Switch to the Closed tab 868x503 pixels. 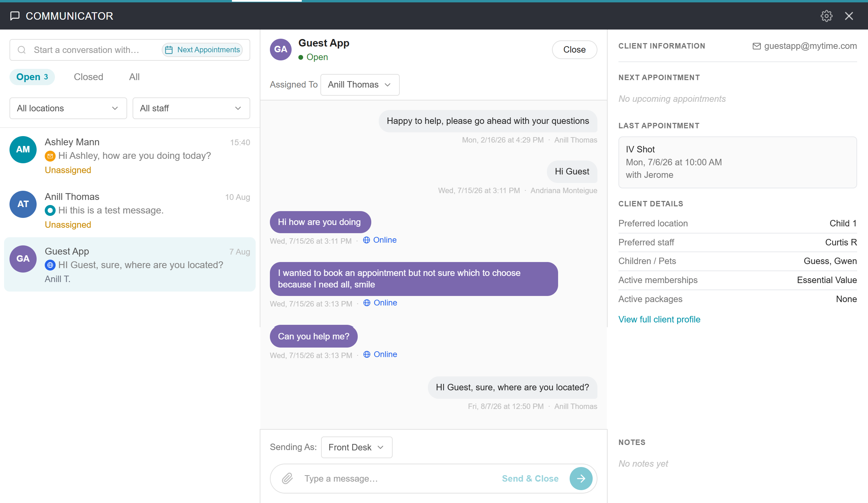click(x=88, y=77)
